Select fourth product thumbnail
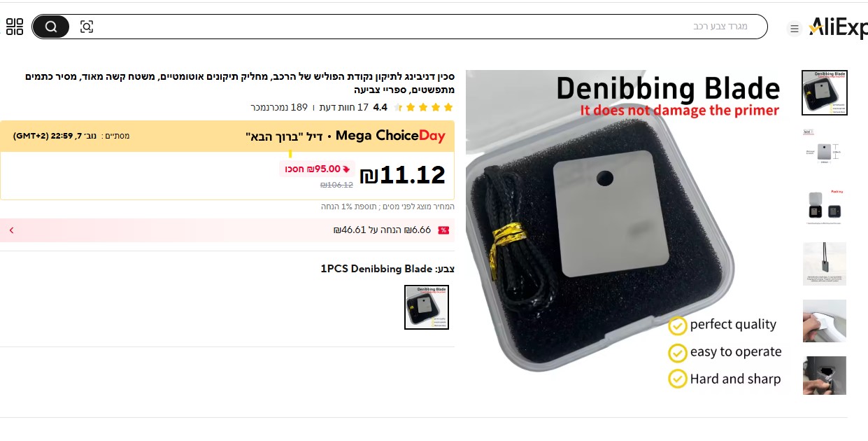 825,264
